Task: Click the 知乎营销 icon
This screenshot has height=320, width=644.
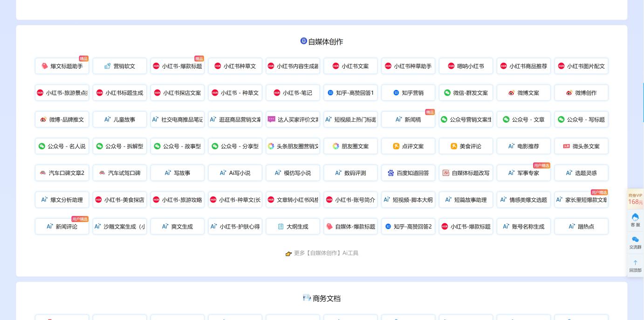Action: tap(396, 93)
